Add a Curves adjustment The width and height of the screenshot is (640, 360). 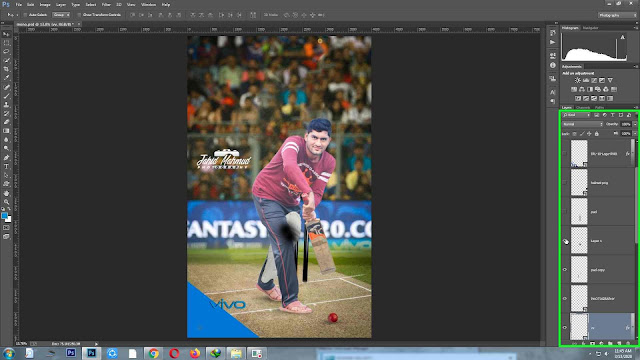coord(594,80)
